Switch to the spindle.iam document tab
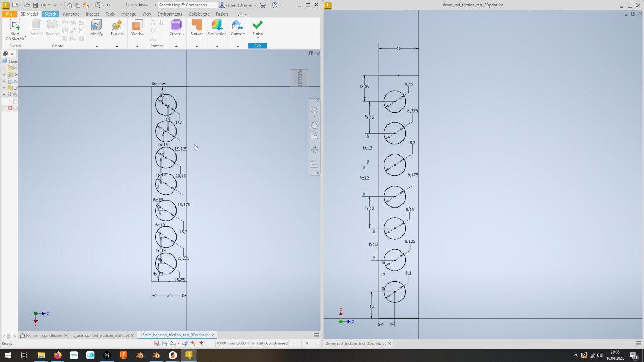The height and width of the screenshot is (362, 644). pos(52,335)
